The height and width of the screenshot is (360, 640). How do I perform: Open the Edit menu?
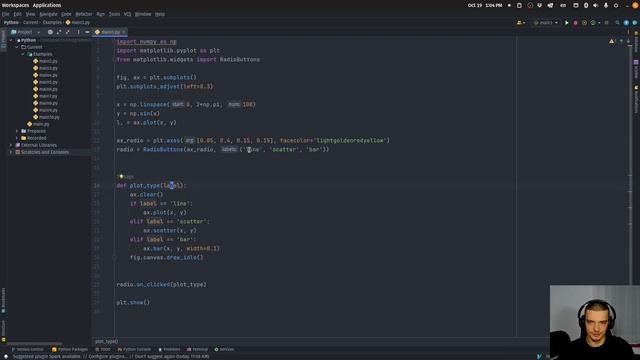pyautogui.click(x=18, y=14)
